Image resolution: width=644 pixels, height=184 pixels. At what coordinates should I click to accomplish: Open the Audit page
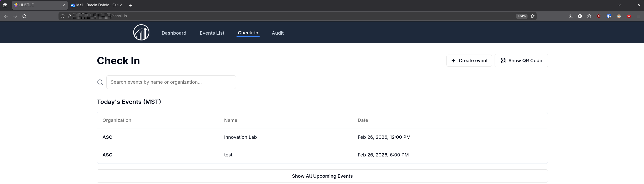pyautogui.click(x=278, y=33)
